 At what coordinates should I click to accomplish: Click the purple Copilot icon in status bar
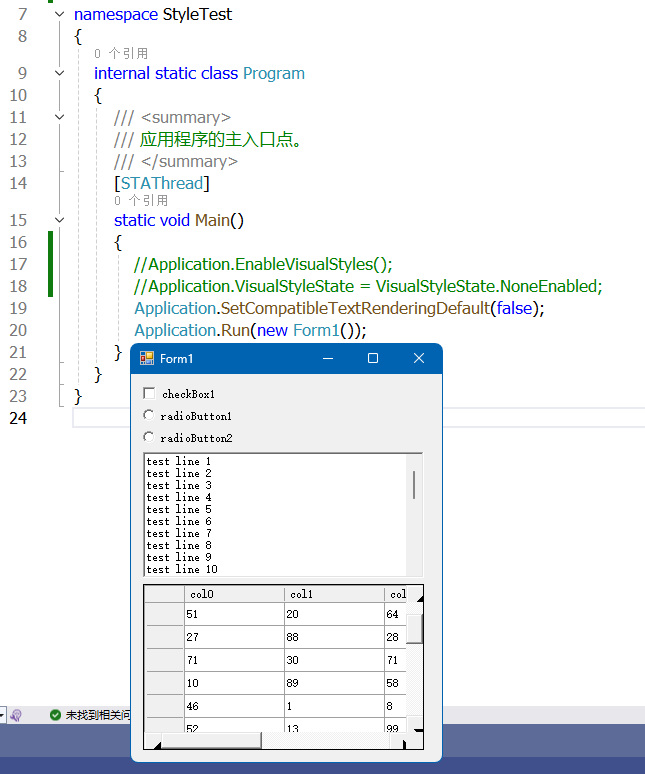point(16,715)
